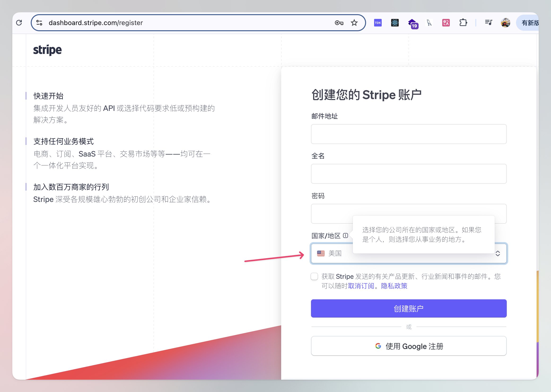Click the info icon next to 国家/地区

(x=345, y=235)
